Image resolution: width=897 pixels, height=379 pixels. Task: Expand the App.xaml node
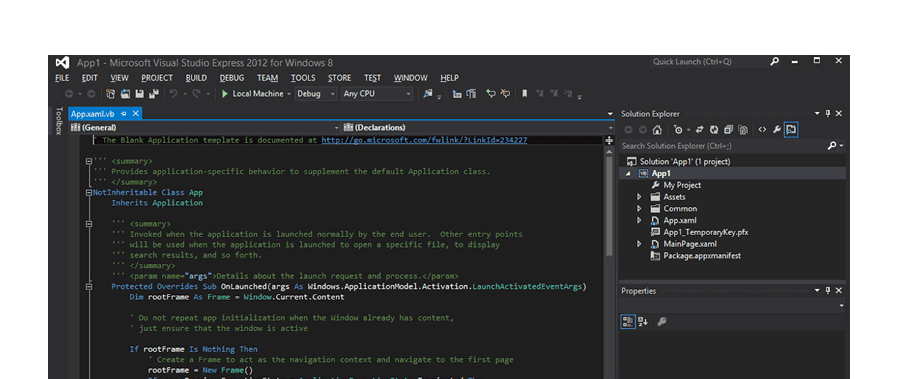(640, 220)
